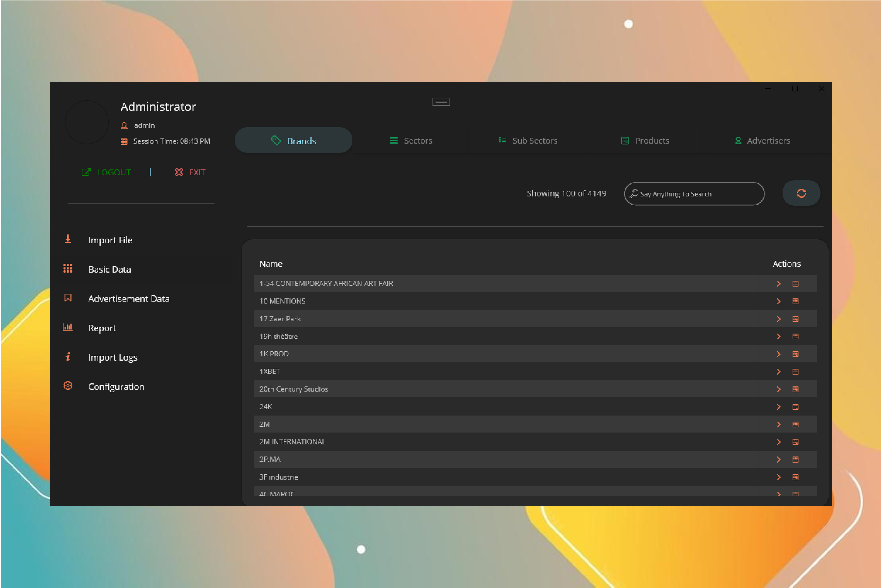882x588 pixels.
Task: Open details icon for 3F industrie
Action: point(795,477)
